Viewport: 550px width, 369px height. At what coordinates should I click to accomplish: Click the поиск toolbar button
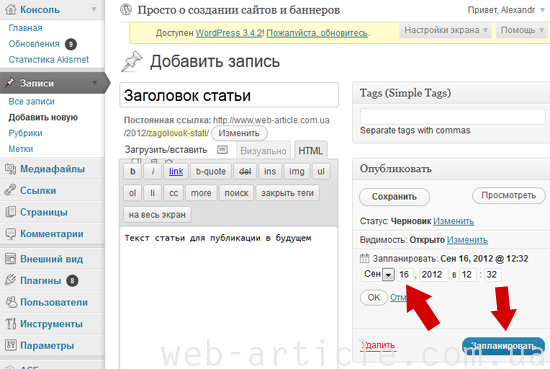click(236, 193)
